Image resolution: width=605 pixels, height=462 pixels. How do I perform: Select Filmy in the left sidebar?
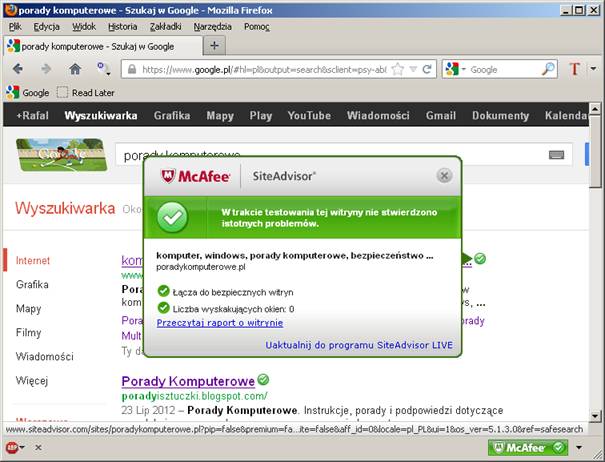point(28,333)
